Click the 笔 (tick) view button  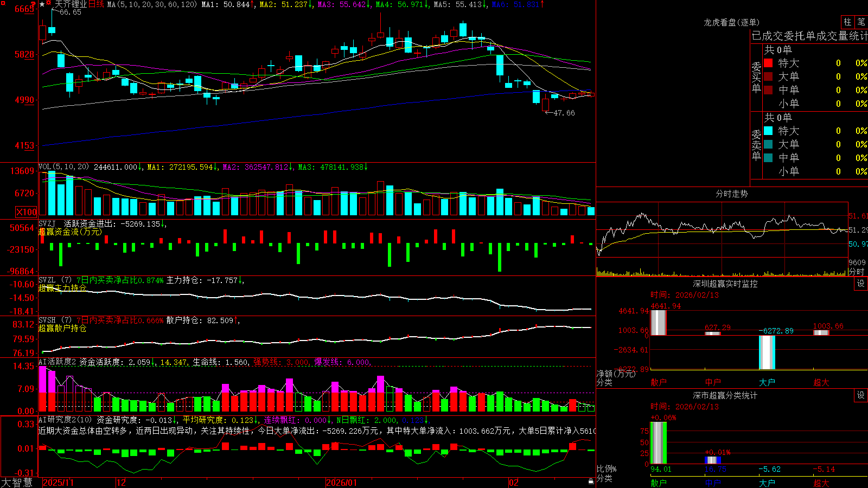(861, 22)
